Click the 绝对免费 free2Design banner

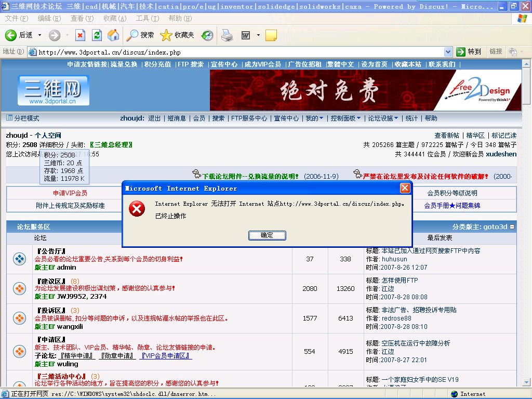[365, 90]
